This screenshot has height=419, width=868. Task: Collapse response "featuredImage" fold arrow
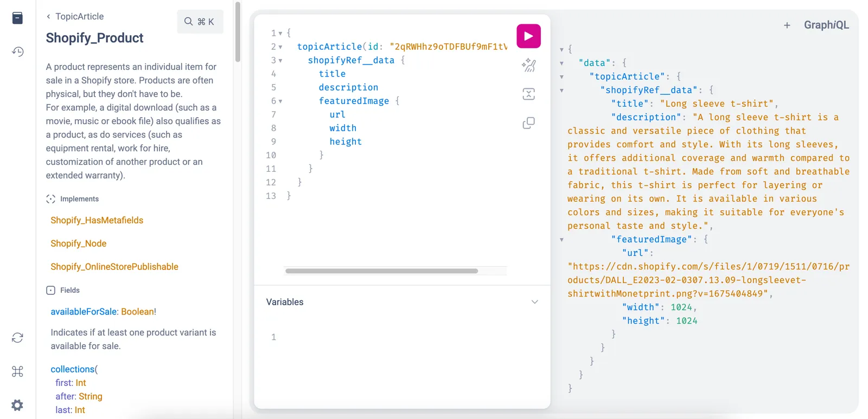click(561, 240)
